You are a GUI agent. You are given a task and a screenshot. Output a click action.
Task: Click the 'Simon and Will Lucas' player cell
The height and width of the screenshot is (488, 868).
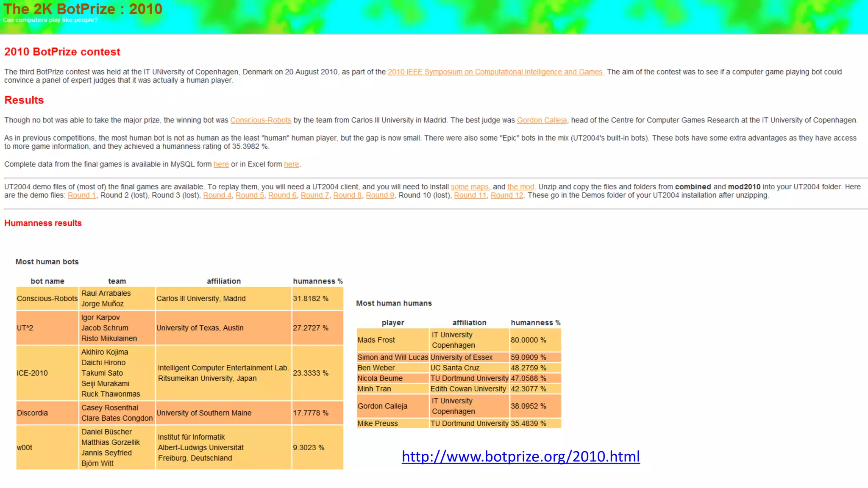(393, 358)
